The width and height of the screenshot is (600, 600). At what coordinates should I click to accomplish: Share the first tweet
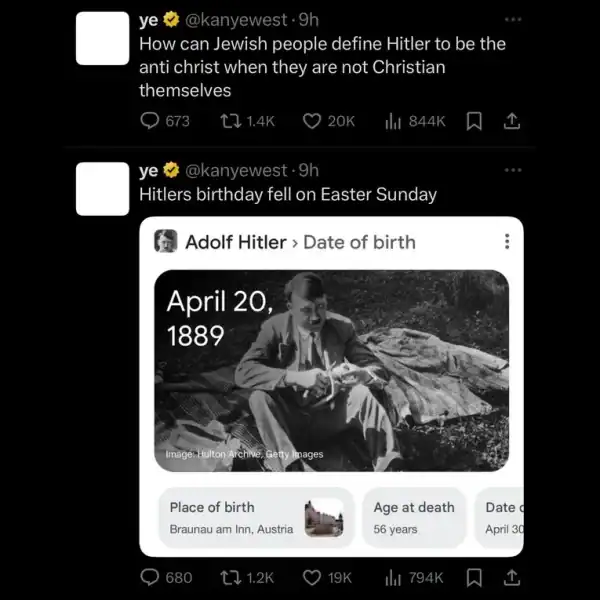click(511, 121)
